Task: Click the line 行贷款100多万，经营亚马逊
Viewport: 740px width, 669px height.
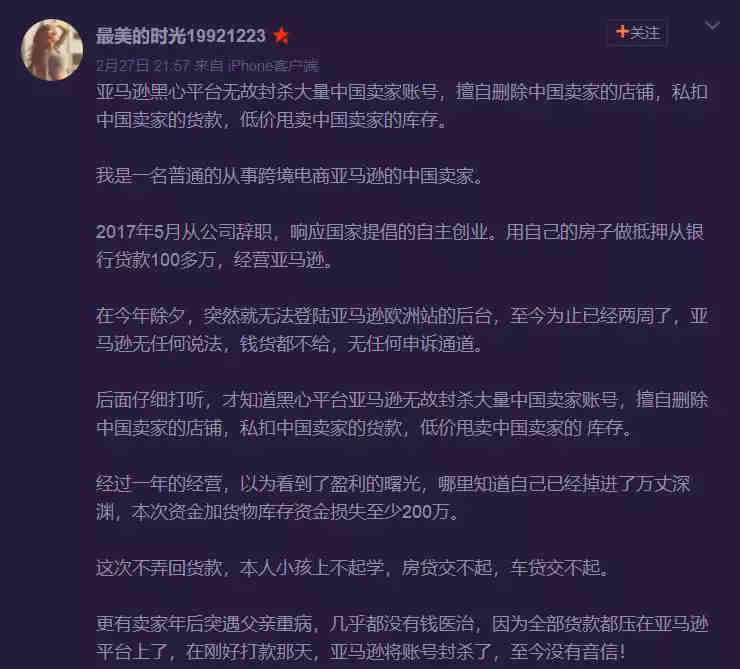Action: [x=215, y=259]
